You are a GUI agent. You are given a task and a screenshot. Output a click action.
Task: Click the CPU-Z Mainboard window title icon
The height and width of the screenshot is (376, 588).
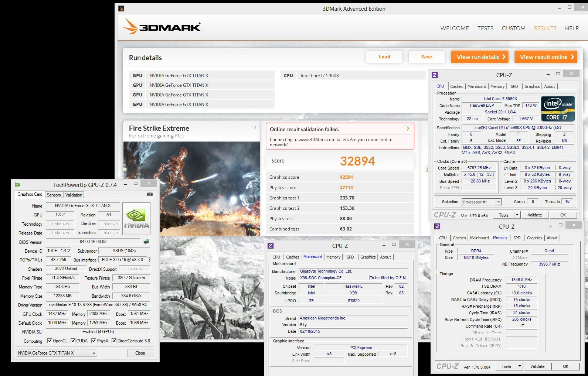point(271,246)
